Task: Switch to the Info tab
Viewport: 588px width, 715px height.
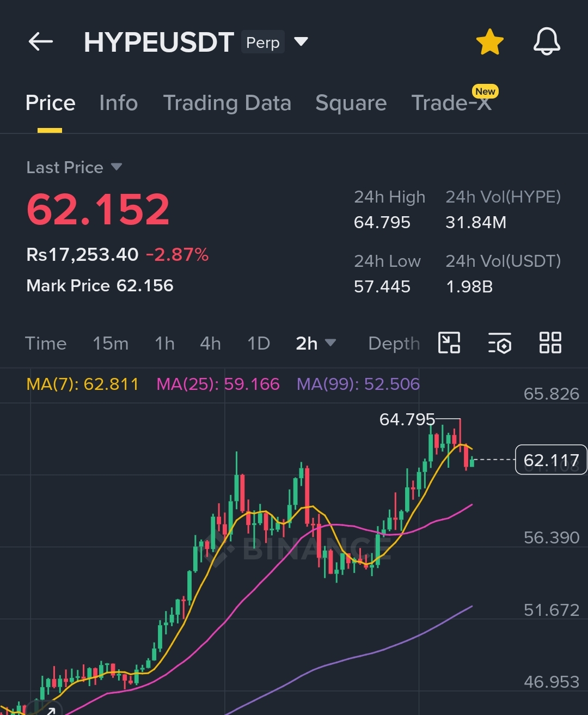Action: click(x=119, y=103)
